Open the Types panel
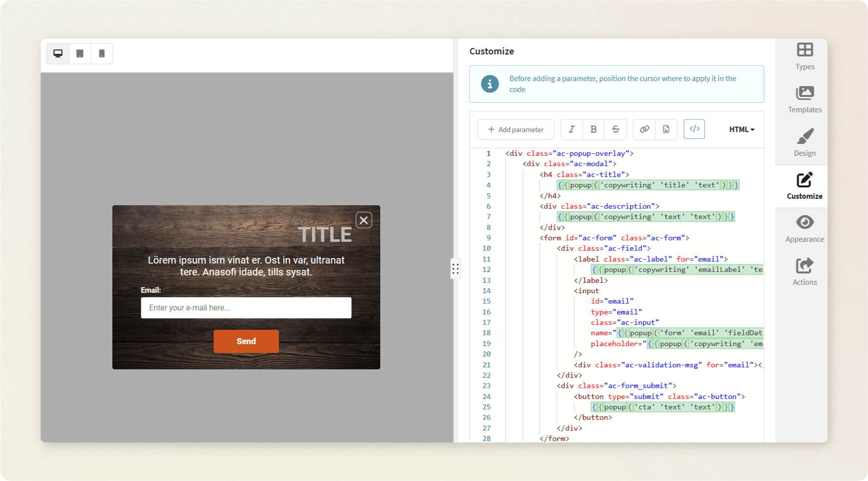868x481 pixels. click(804, 56)
